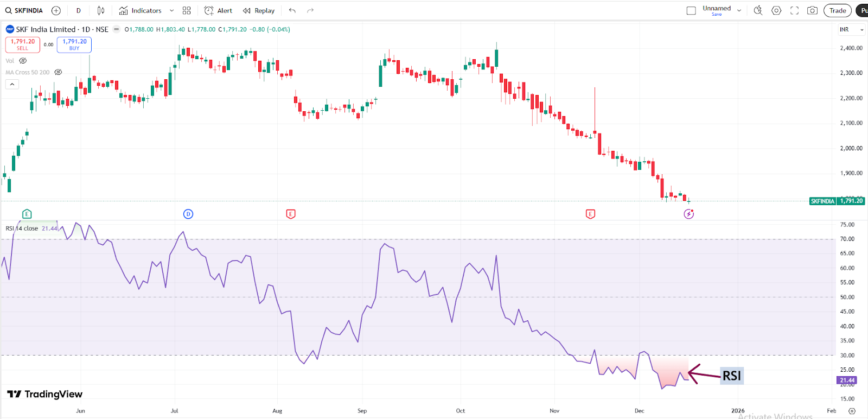Click the dividend D marker on timeline
Image resolution: width=868 pixels, height=419 pixels.
(x=188, y=214)
